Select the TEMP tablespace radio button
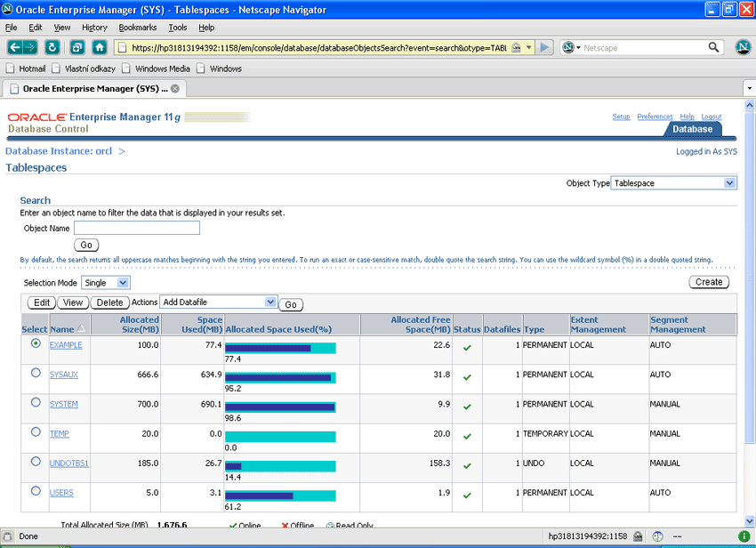Screen dimensions: 756x548 tap(36, 431)
